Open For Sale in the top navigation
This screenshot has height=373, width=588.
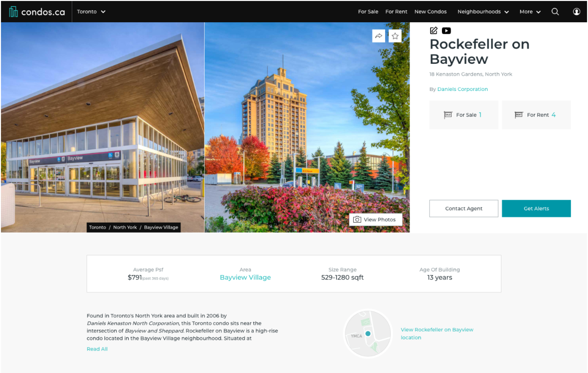(368, 11)
